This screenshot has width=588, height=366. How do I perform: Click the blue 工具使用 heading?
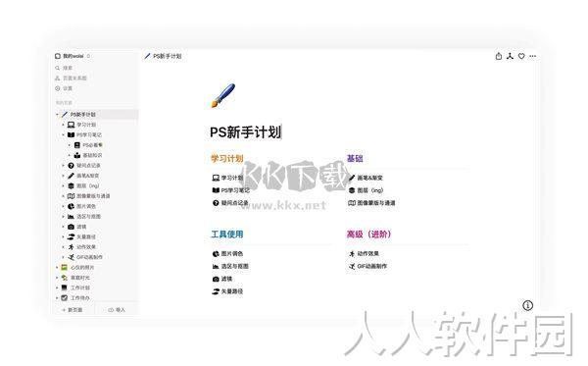click(227, 235)
